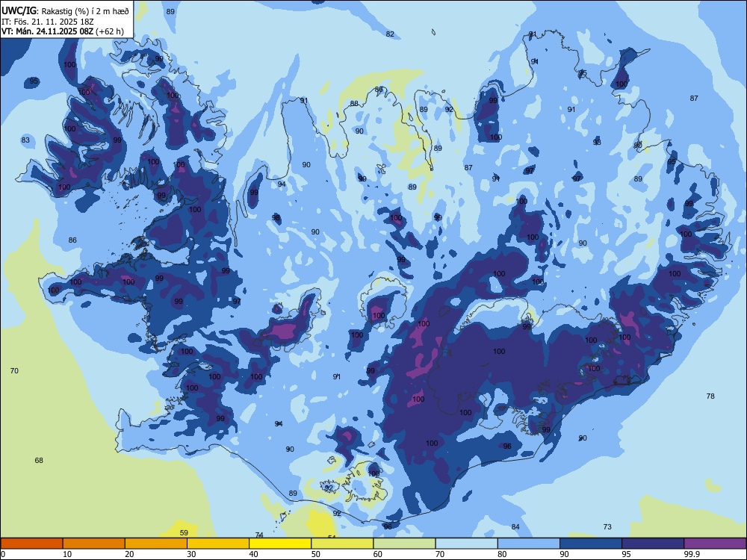Viewport: 747px width, 560px height.
Task: Click the map value '74' near the bottom edge
Action: [x=259, y=535]
